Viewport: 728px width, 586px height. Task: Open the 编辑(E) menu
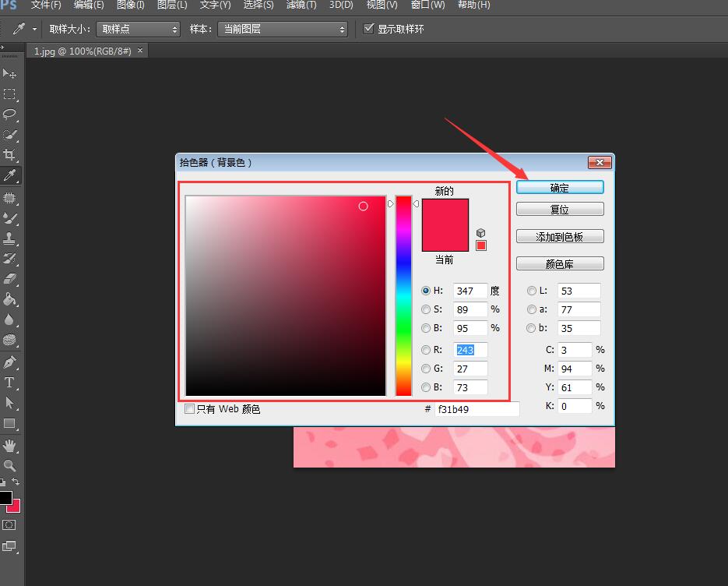pos(89,5)
